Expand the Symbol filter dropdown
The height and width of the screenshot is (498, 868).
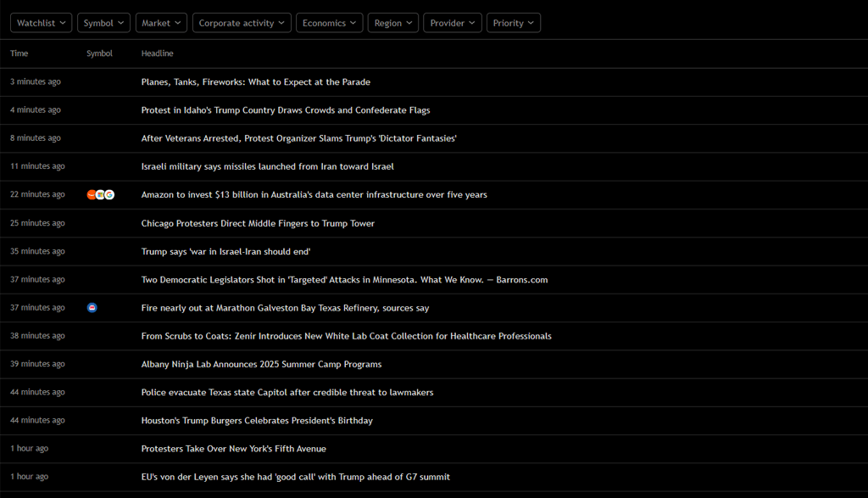point(103,23)
